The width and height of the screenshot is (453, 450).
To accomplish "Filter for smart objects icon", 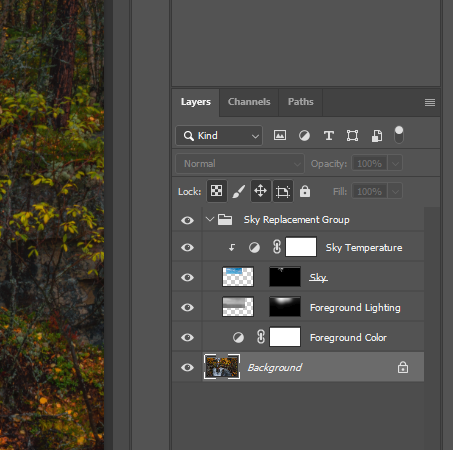I will pyautogui.click(x=377, y=136).
